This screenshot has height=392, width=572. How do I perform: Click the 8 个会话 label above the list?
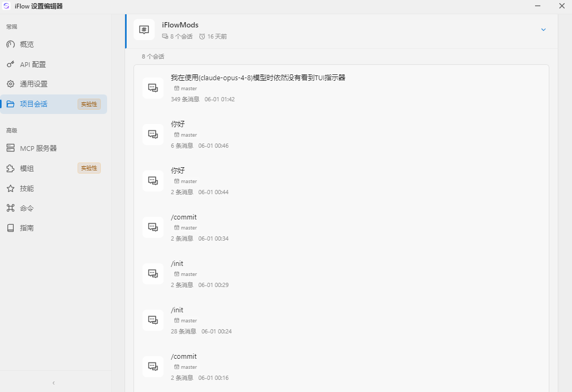(153, 56)
